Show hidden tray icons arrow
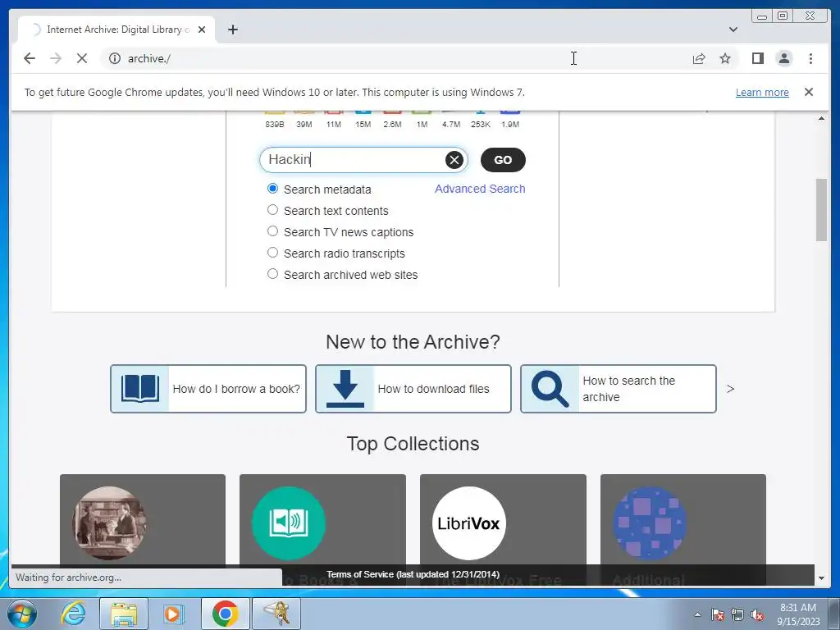 click(x=697, y=614)
